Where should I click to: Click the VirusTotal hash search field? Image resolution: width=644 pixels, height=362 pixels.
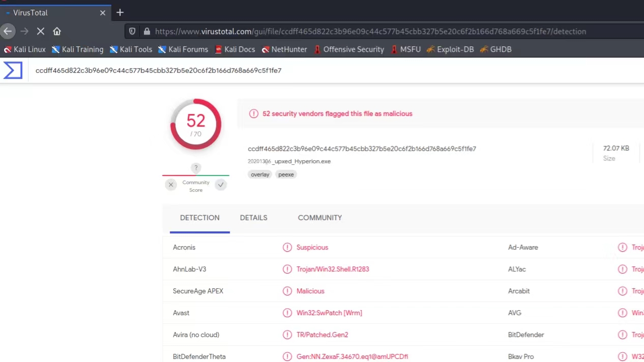point(158,70)
